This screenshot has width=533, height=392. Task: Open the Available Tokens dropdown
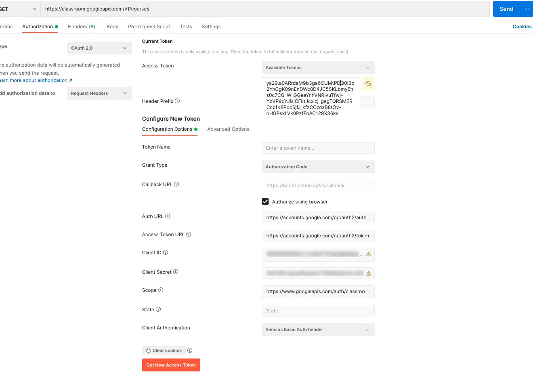[318, 67]
